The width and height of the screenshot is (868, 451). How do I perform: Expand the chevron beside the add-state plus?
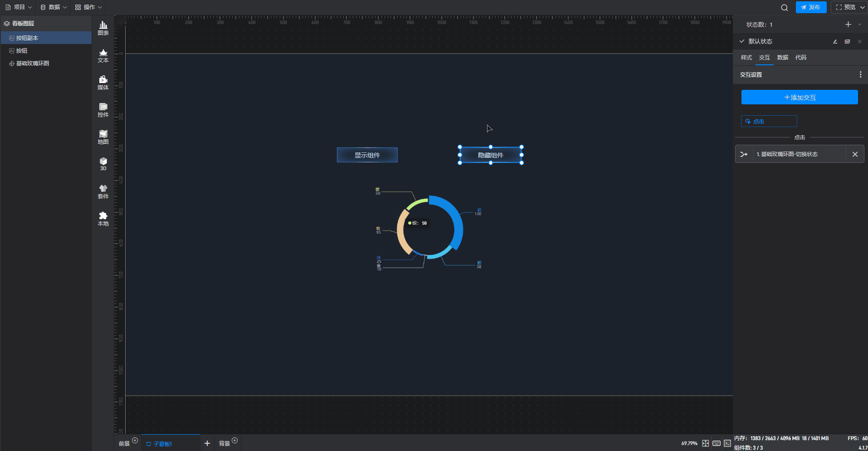[x=859, y=25]
